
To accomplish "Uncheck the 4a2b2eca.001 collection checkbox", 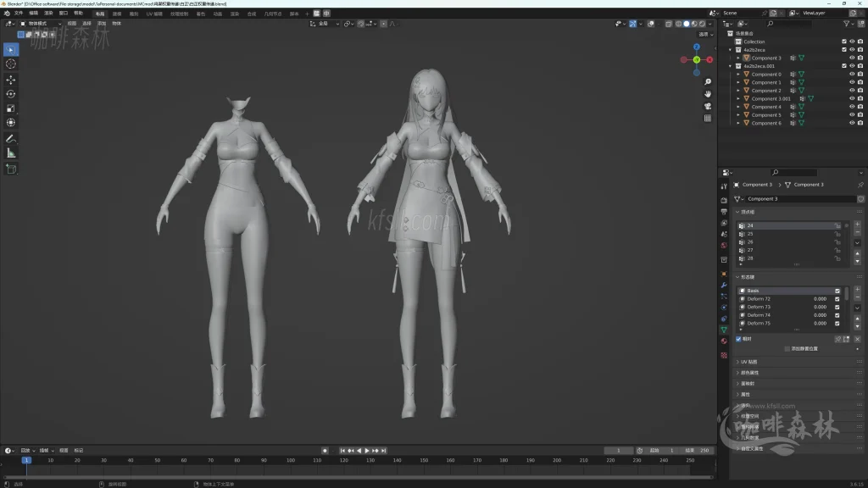I will click(844, 66).
